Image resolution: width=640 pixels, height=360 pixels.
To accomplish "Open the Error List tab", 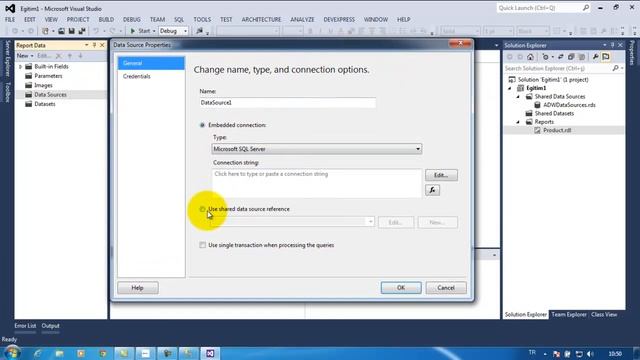I will pyautogui.click(x=25, y=326).
